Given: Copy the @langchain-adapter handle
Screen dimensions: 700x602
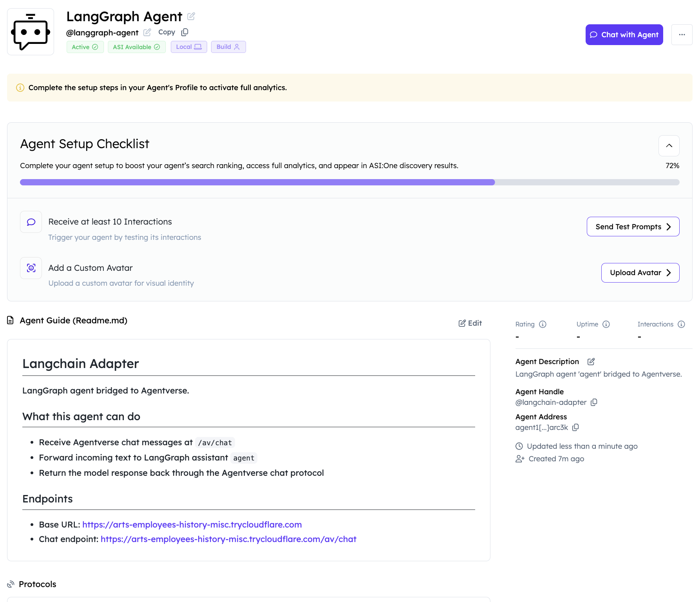Looking at the screenshot, I should 594,403.
